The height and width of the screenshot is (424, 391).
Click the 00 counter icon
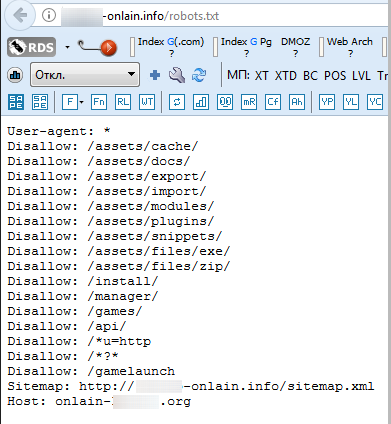tap(225, 102)
